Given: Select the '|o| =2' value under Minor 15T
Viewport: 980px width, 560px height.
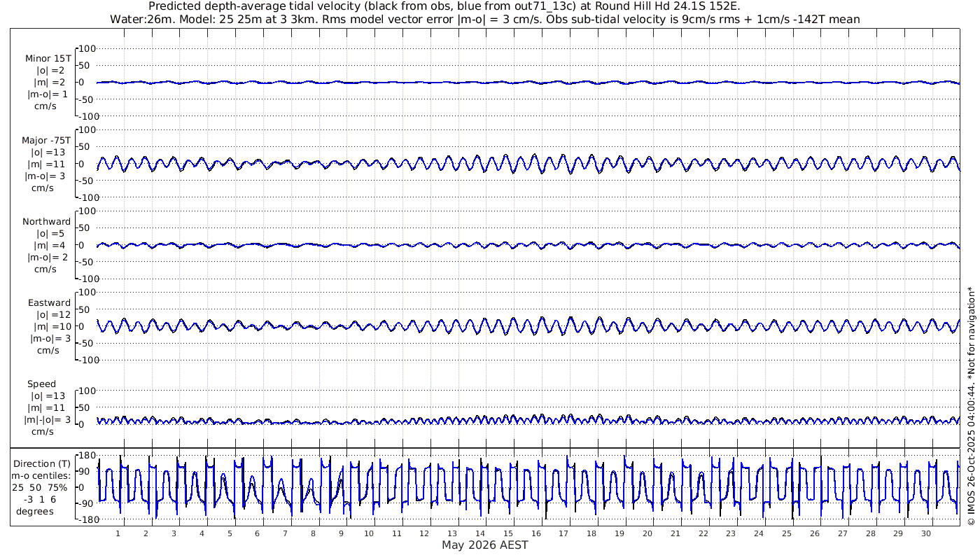Looking at the screenshot, I should coord(50,71).
